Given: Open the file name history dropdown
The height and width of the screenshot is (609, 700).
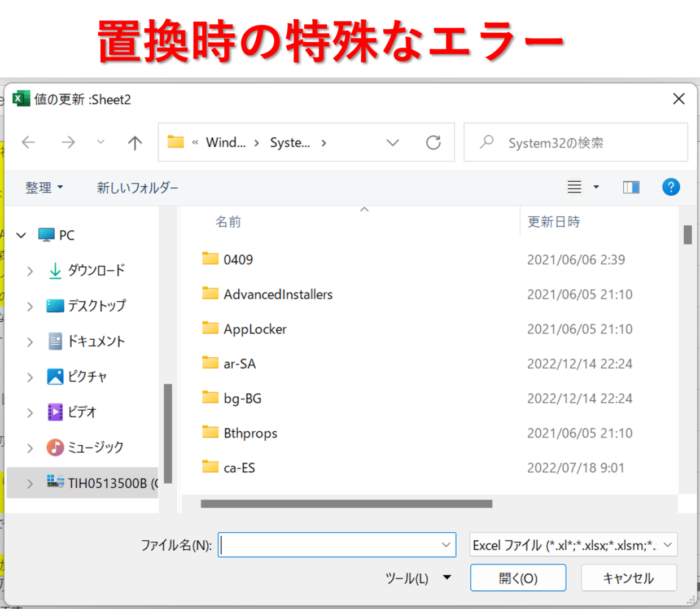Looking at the screenshot, I should tap(446, 545).
